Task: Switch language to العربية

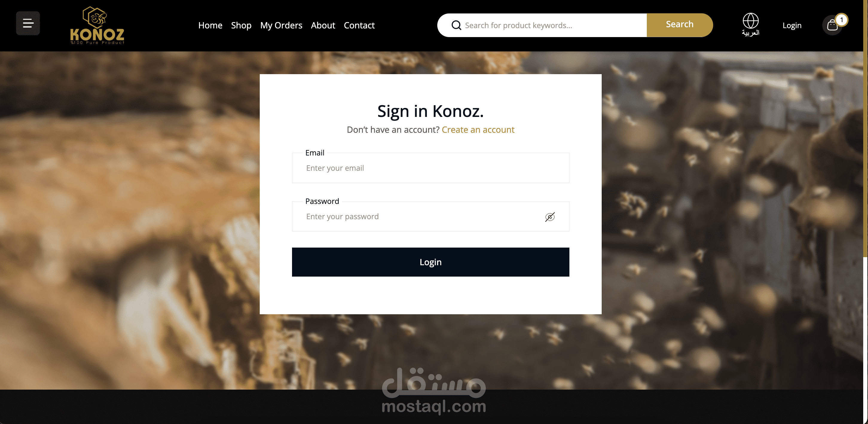Action: click(x=751, y=33)
